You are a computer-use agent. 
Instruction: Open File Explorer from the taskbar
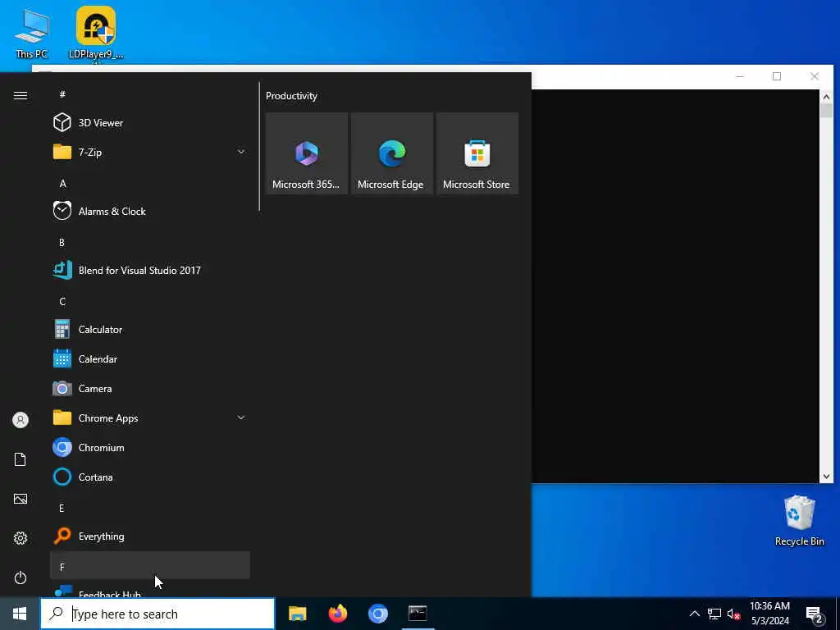click(297, 614)
